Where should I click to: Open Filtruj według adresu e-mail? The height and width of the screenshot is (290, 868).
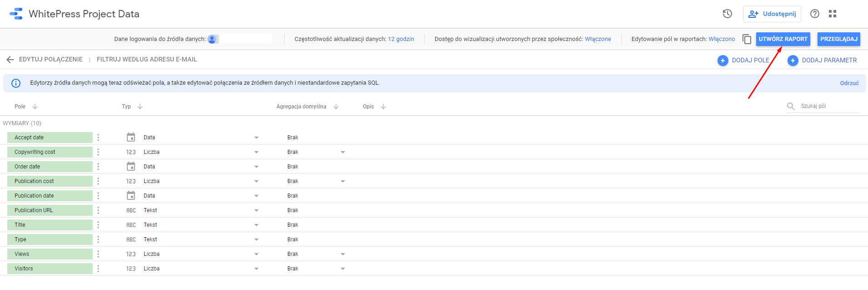click(x=147, y=60)
